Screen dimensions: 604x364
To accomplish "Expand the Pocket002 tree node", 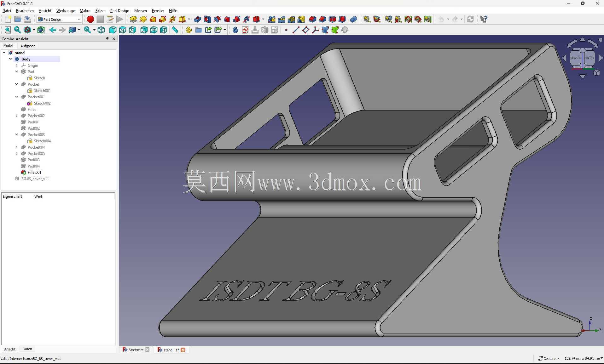I will [x=17, y=116].
